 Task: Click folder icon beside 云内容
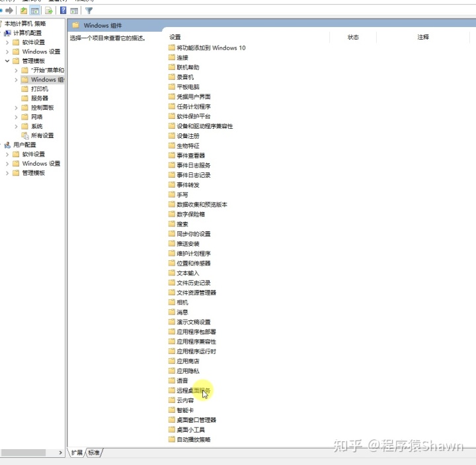point(172,400)
